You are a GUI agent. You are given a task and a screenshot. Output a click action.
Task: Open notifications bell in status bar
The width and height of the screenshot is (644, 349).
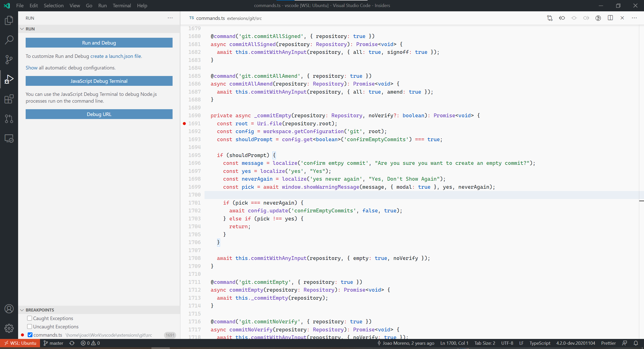click(636, 343)
